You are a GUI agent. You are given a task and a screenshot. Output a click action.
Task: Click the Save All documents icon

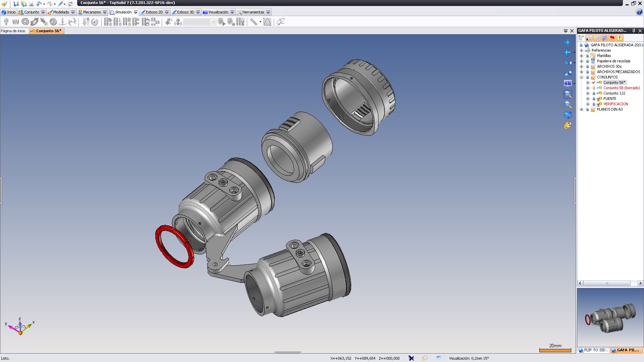24,4
